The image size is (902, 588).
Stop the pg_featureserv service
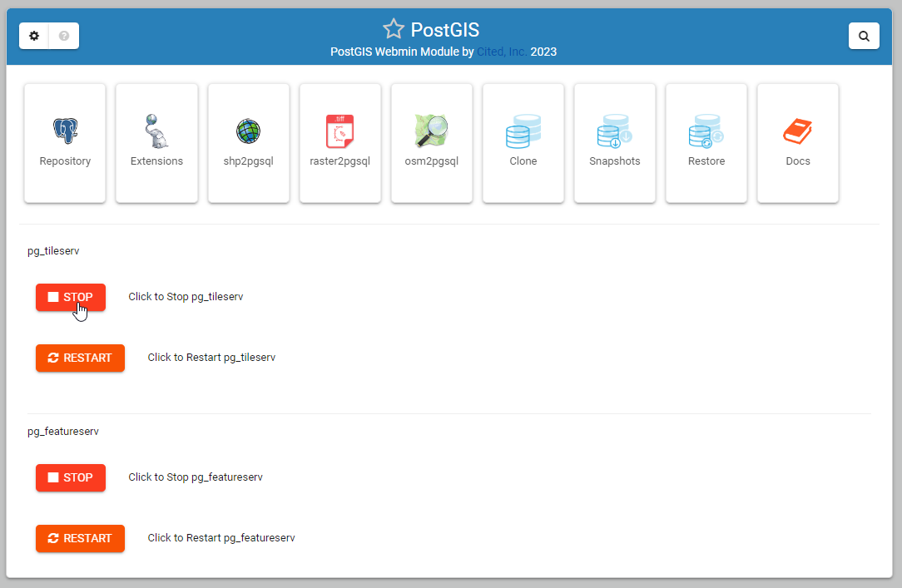pyautogui.click(x=71, y=477)
